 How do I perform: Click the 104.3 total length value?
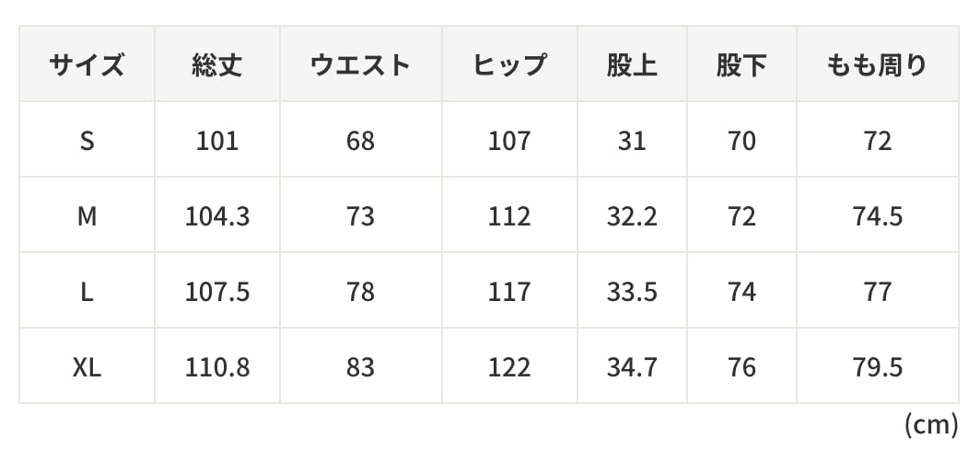pos(217,216)
